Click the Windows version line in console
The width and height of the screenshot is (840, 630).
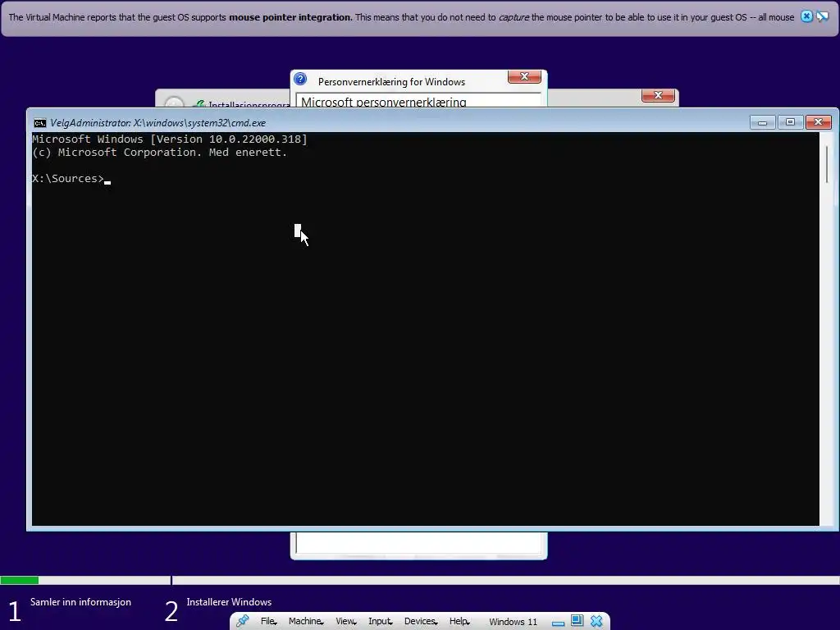click(x=170, y=139)
